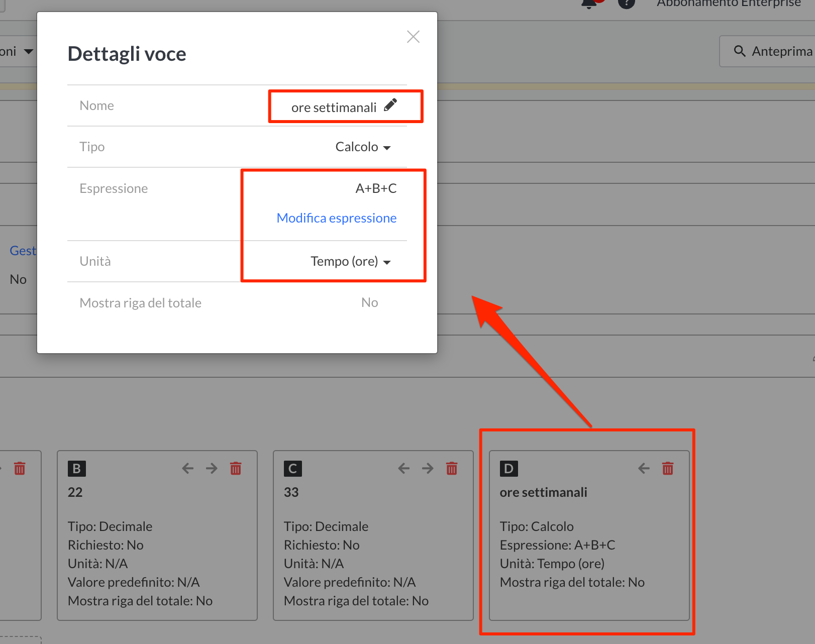The height and width of the screenshot is (644, 815).
Task: Open the notifications bell icon
Action: pos(589,3)
